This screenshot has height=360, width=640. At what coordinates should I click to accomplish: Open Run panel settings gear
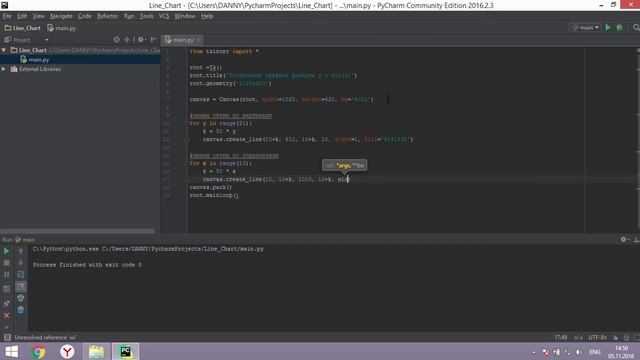coord(624,239)
